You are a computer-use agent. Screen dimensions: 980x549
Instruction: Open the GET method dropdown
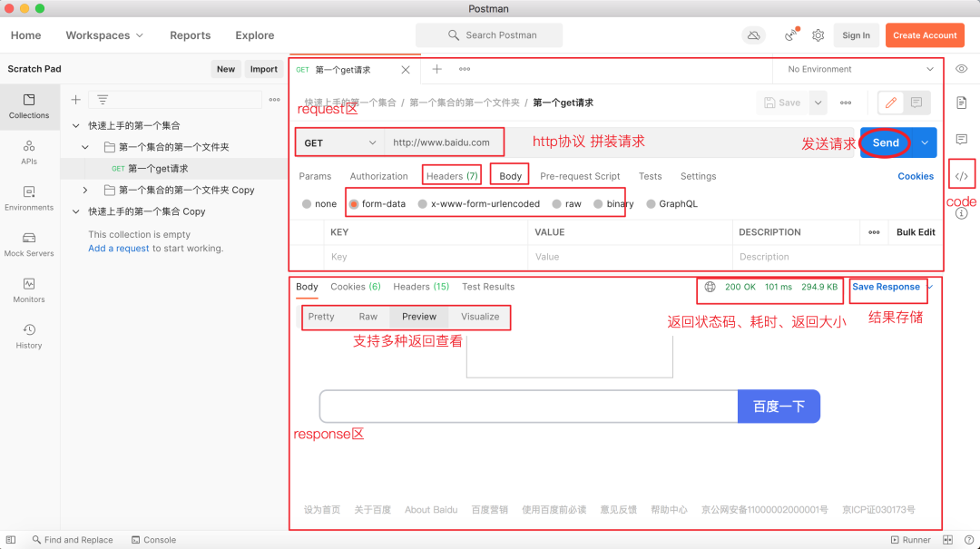(x=339, y=142)
